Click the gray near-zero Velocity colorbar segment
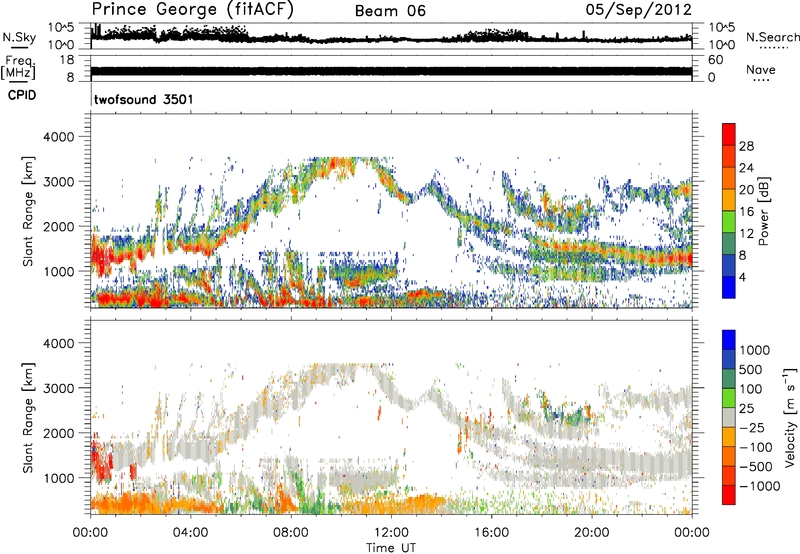800x554 pixels. tap(729, 417)
